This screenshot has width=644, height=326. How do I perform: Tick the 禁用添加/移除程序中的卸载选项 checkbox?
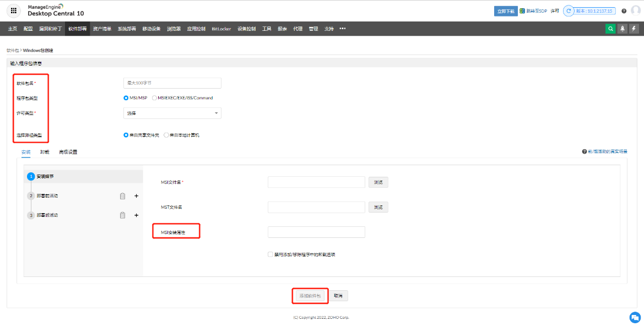click(270, 254)
